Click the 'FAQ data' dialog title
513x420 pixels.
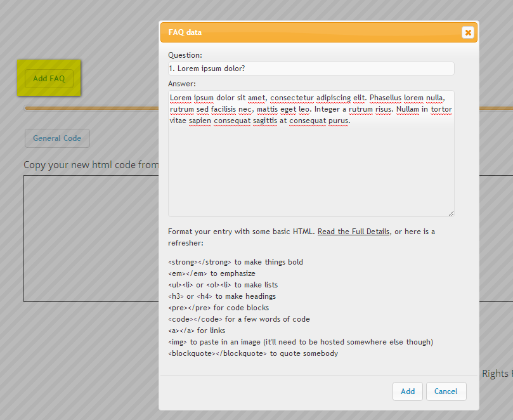pos(185,32)
